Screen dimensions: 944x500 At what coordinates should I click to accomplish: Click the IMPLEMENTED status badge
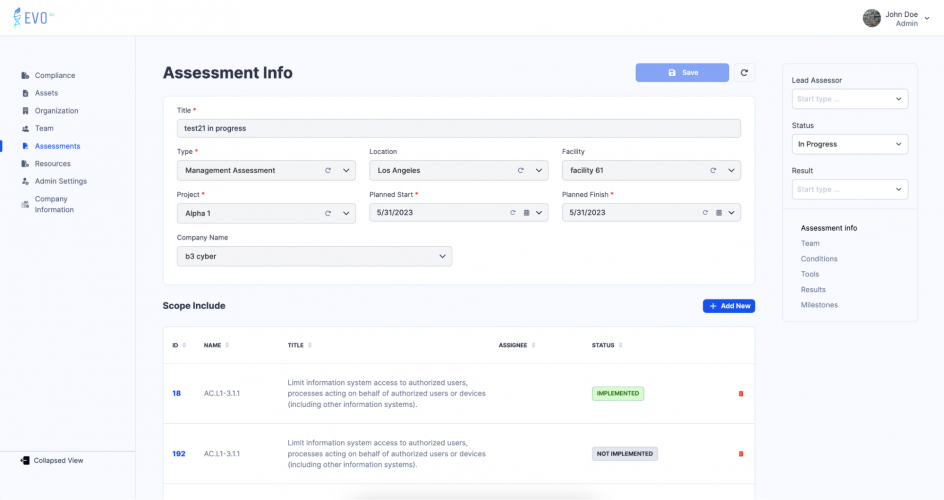(x=618, y=394)
